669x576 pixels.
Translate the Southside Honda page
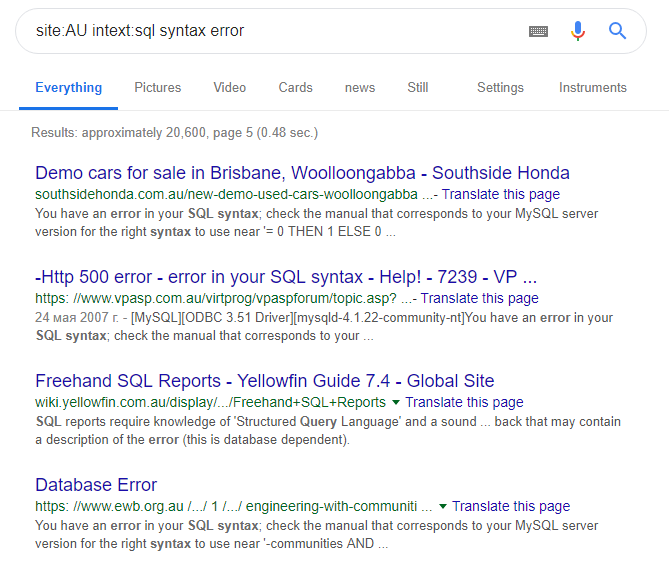click(500, 194)
